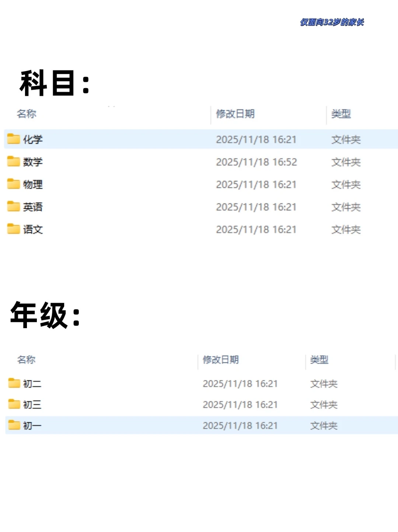398x532 pixels.
Task: Click the 2025/11/18 16:52 date for 数学
Action: pyautogui.click(x=257, y=162)
